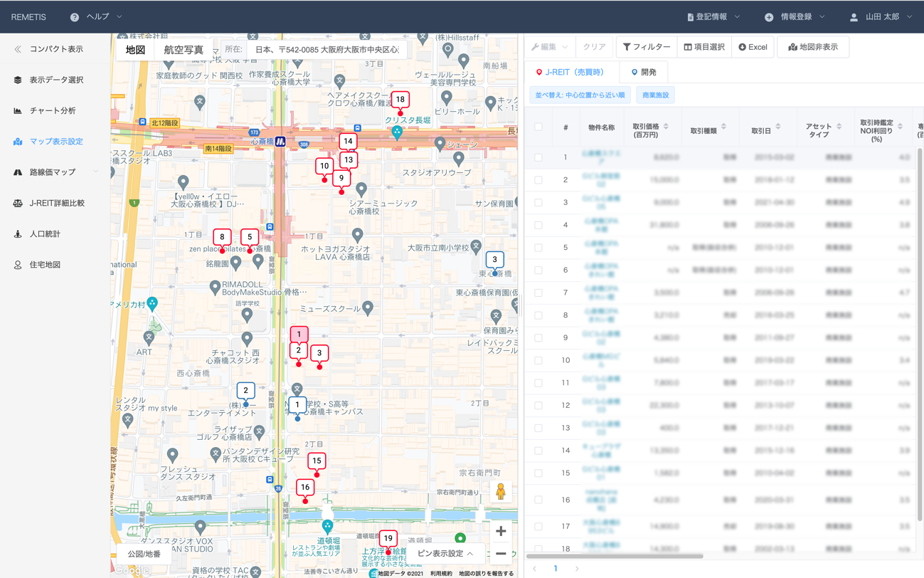The height and width of the screenshot is (578, 924).
Task: Check the checkbox for row 12
Action: [x=538, y=406]
